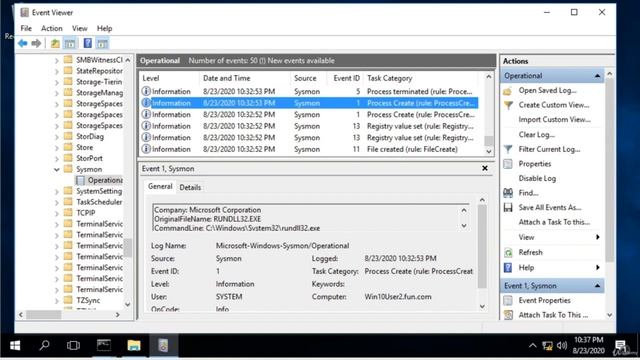Click the Attach Task To This Event icon
Screen dimensions: 640x360
click(x=508, y=315)
